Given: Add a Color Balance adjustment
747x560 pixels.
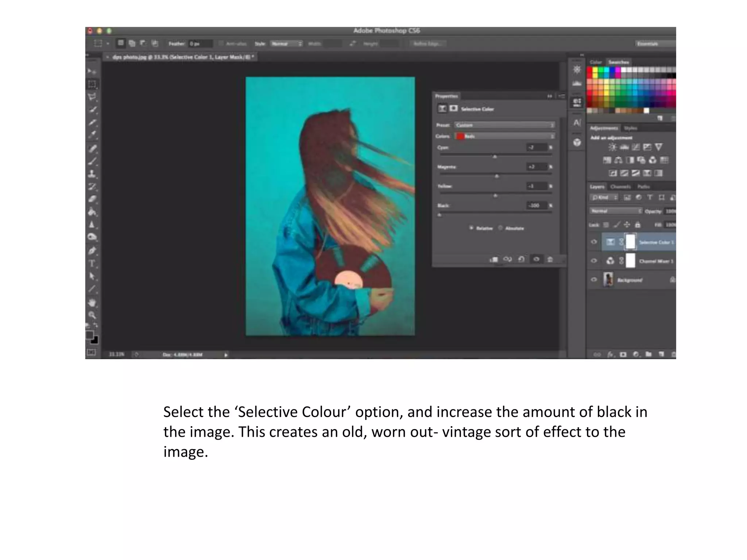Looking at the screenshot, I should tap(619, 160).
